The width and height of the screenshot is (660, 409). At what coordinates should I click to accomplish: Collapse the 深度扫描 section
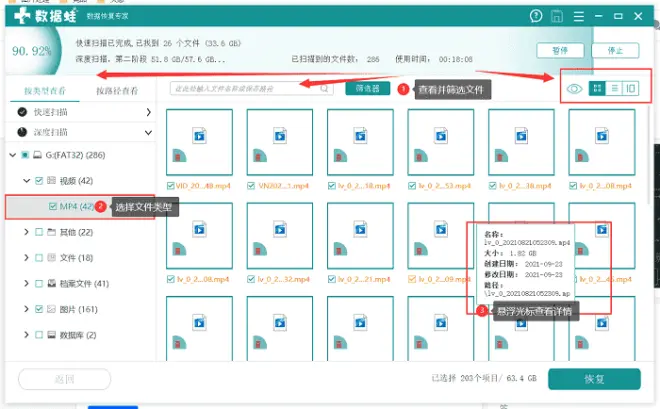(148, 132)
